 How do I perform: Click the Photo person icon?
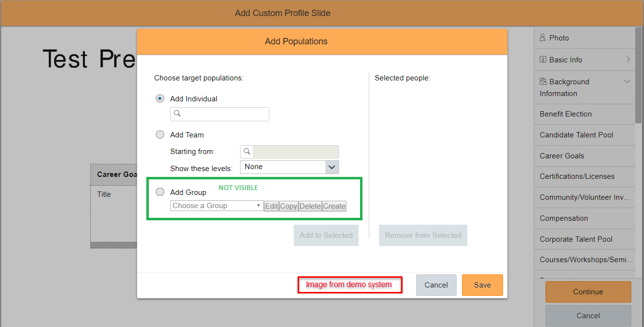tap(543, 38)
